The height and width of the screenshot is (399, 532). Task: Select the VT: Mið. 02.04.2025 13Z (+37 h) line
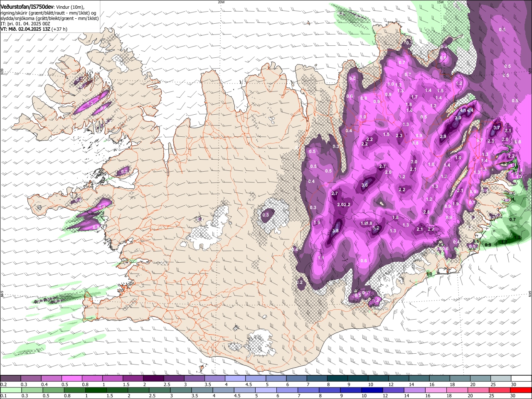coord(34,30)
